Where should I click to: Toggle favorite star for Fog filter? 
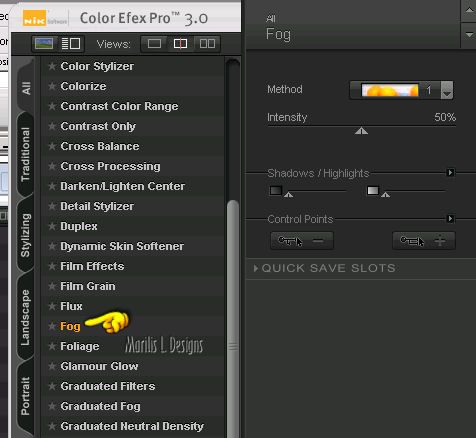point(52,326)
